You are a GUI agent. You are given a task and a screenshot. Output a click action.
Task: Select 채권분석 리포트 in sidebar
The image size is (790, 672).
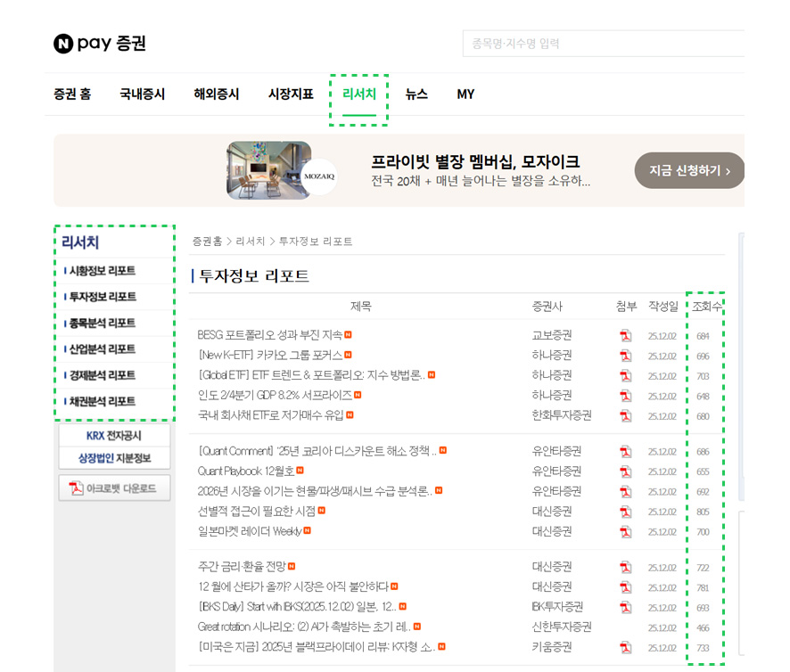(103, 402)
